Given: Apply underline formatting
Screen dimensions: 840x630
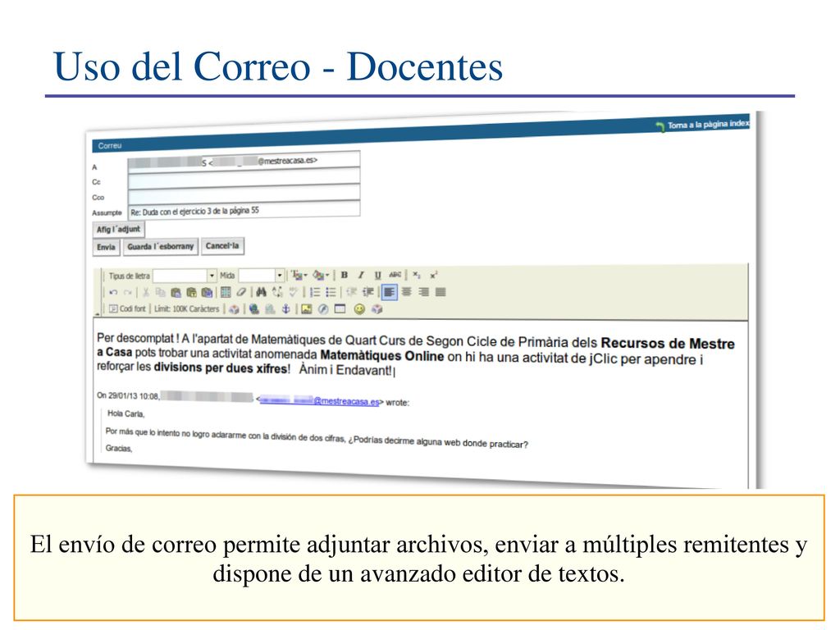Looking at the screenshot, I should point(377,275).
